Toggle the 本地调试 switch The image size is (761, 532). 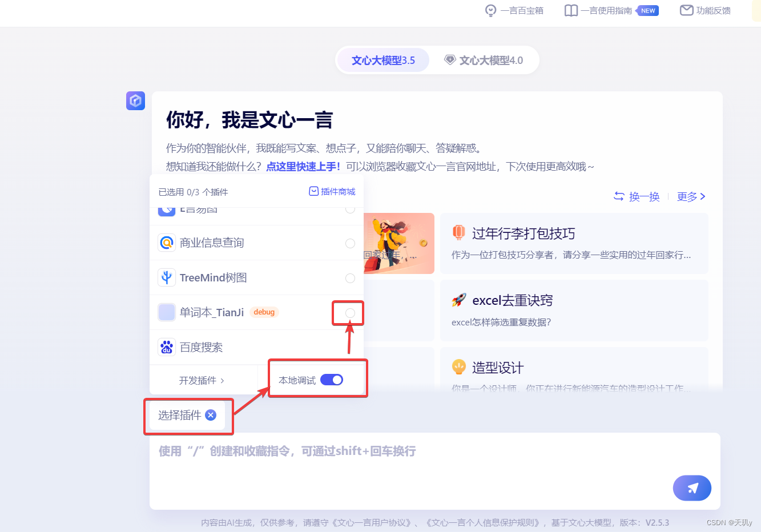tap(332, 380)
